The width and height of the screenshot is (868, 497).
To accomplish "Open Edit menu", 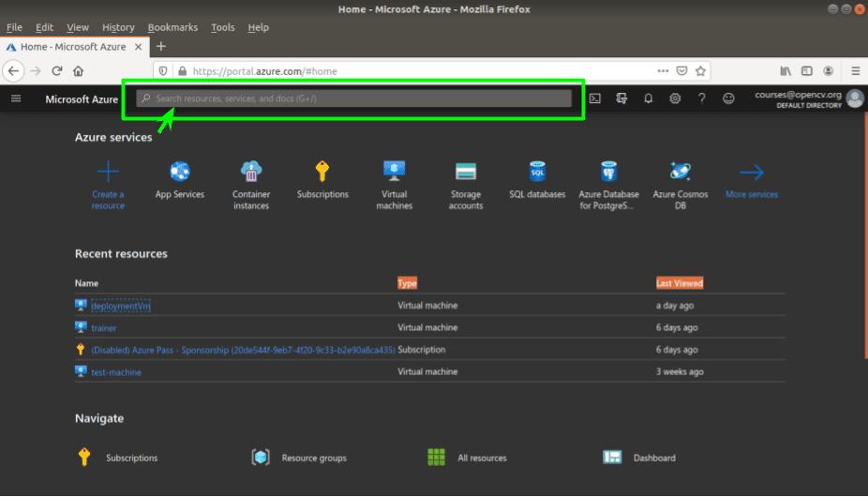I will pos(44,27).
